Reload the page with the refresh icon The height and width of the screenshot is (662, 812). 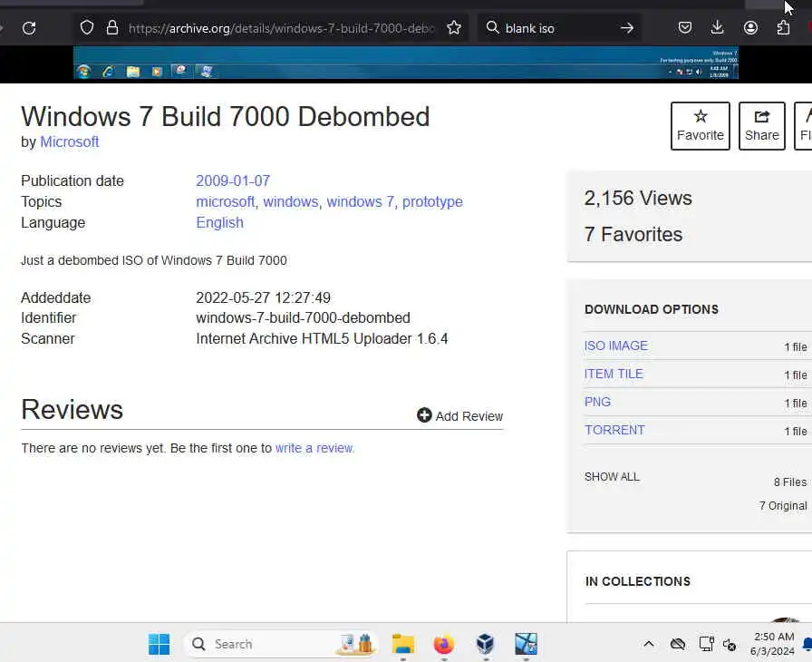point(29,28)
